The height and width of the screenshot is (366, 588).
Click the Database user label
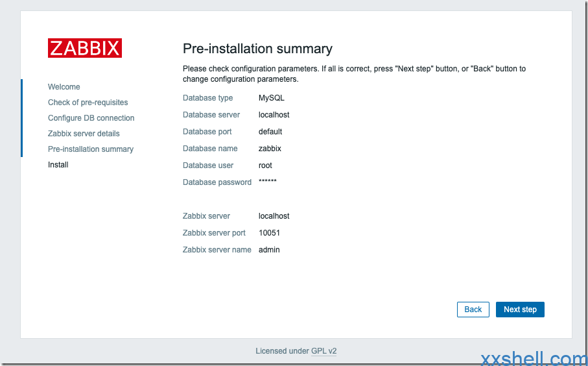pos(207,165)
